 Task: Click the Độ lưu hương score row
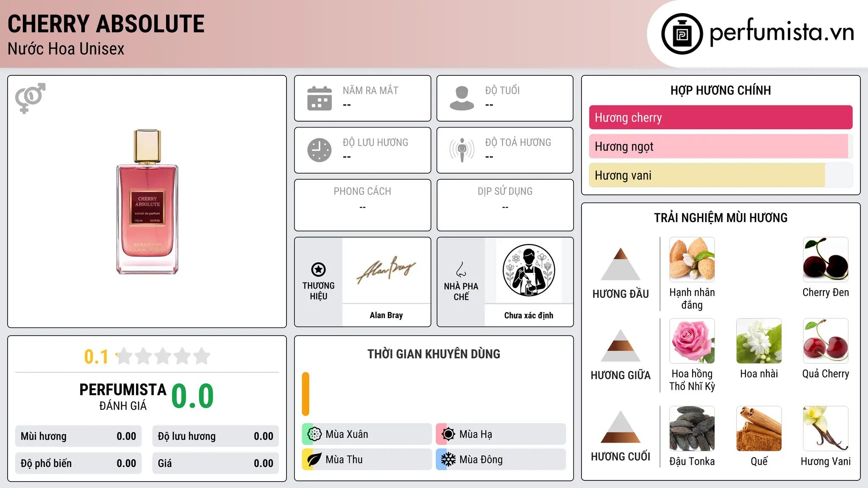point(215,436)
